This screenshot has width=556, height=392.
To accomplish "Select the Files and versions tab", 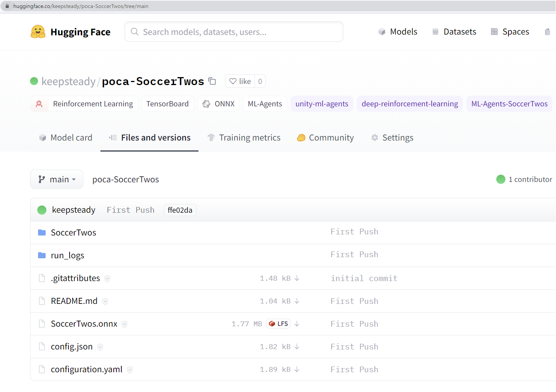I will 149,138.
